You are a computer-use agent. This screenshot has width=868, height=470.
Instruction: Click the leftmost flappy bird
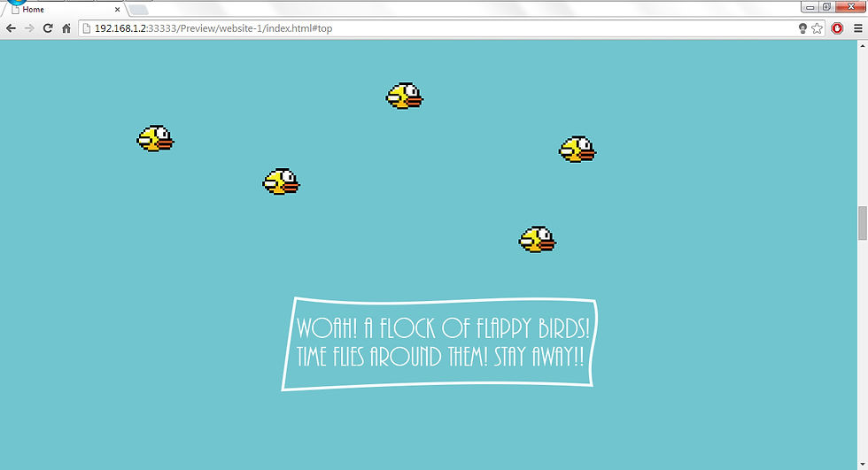(x=155, y=138)
